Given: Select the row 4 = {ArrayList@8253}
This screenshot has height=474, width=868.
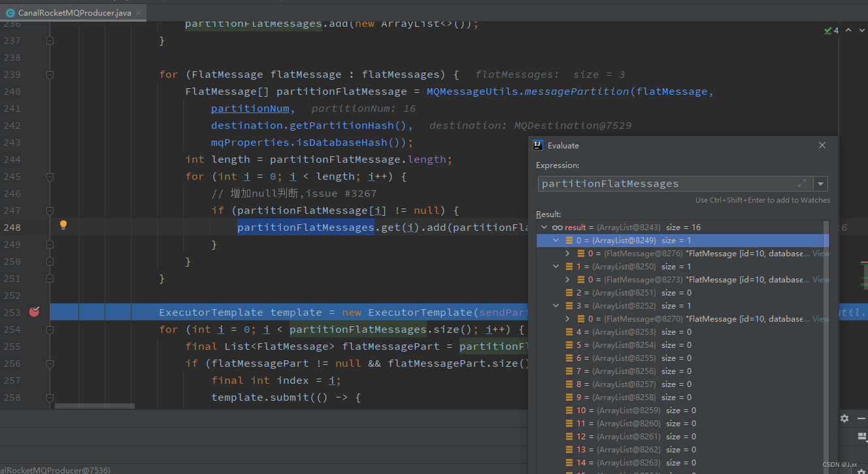Looking at the screenshot, I should (679, 331).
